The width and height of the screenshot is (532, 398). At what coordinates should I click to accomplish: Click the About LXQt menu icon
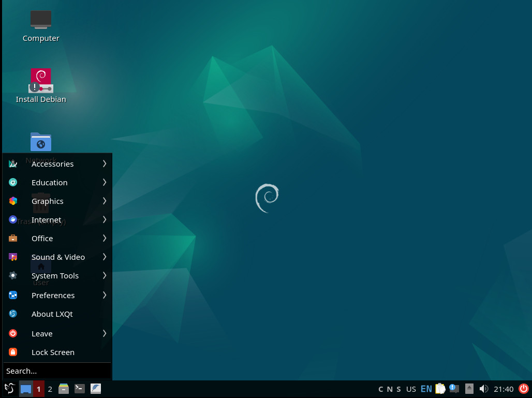coord(13,314)
